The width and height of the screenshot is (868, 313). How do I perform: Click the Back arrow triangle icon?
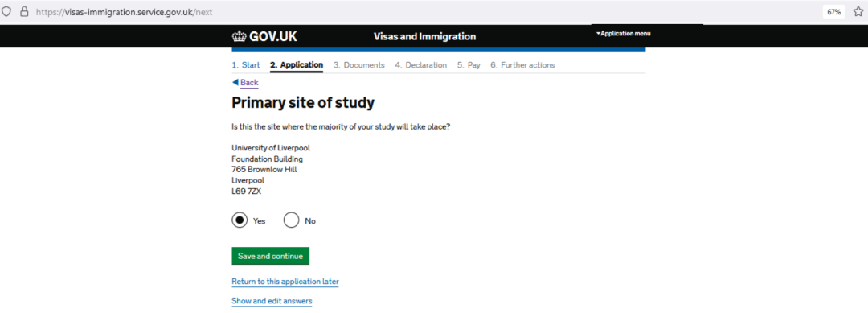(235, 82)
